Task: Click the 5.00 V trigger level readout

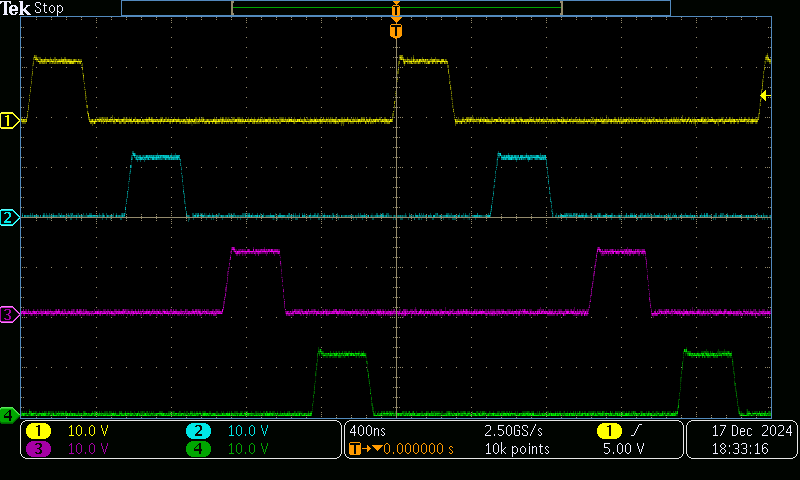Action: 622,449
